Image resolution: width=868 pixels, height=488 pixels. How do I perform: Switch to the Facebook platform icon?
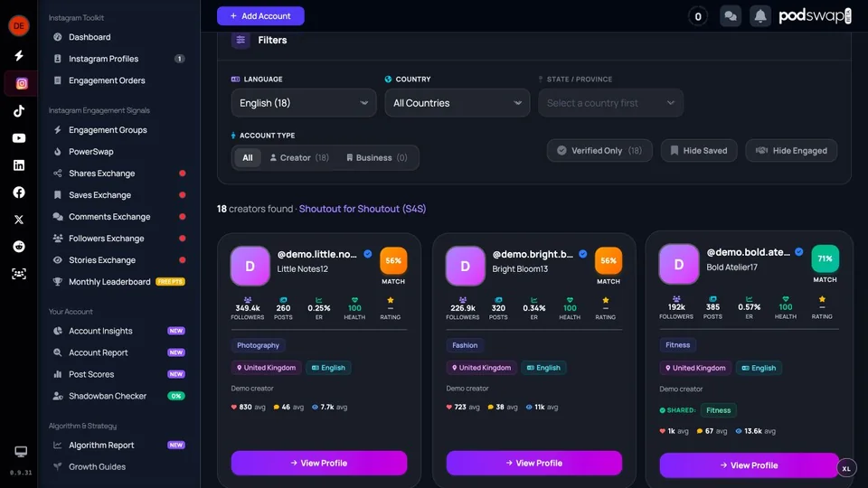click(x=19, y=192)
